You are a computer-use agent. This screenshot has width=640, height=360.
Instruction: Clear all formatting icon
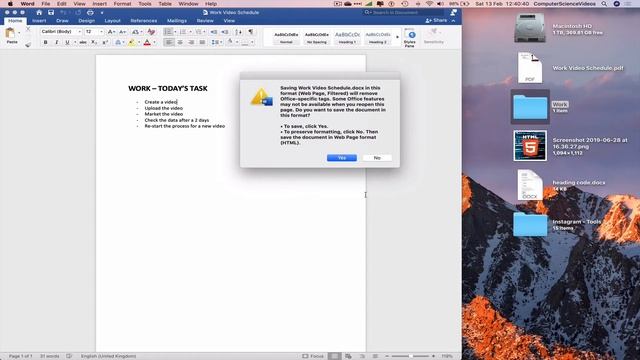click(151, 31)
